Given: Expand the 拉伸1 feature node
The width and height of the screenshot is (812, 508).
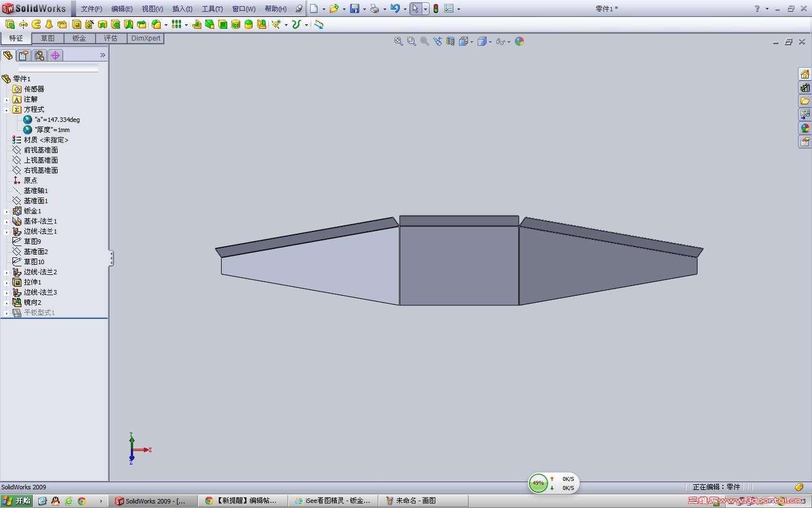Looking at the screenshot, I should click(x=7, y=282).
